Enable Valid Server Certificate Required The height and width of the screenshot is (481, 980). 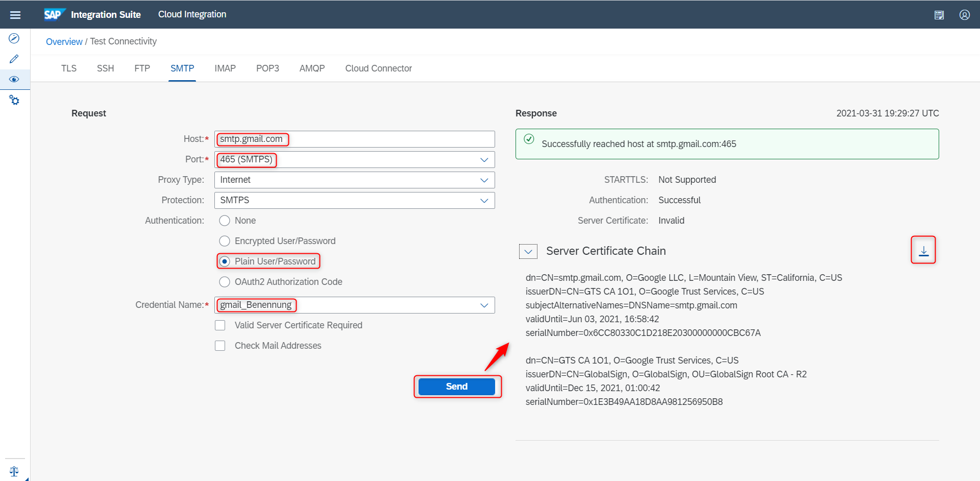pos(220,325)
